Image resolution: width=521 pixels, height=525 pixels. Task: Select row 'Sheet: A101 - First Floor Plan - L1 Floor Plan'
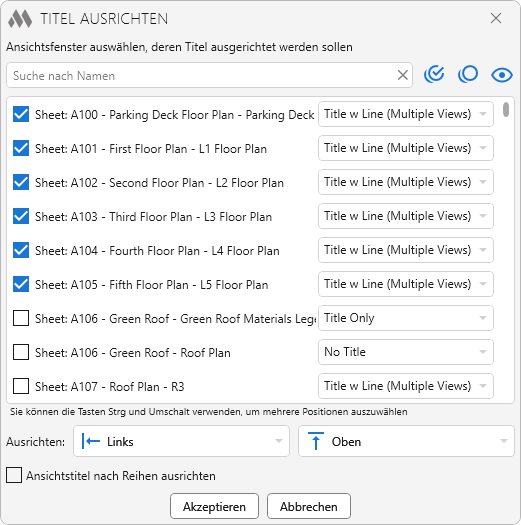[x=151, y=149]
